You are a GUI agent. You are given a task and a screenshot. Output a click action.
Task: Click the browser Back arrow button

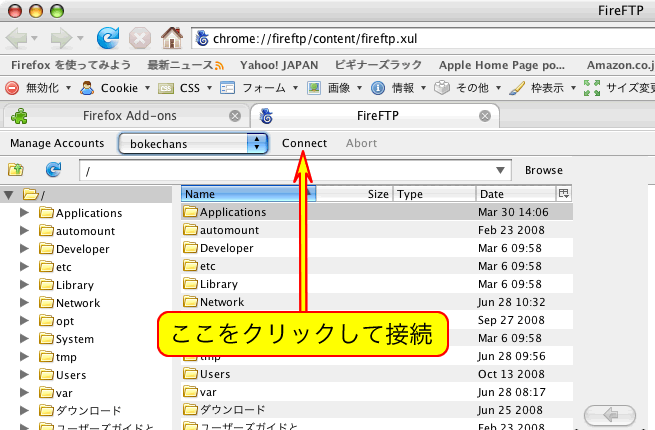16,38
